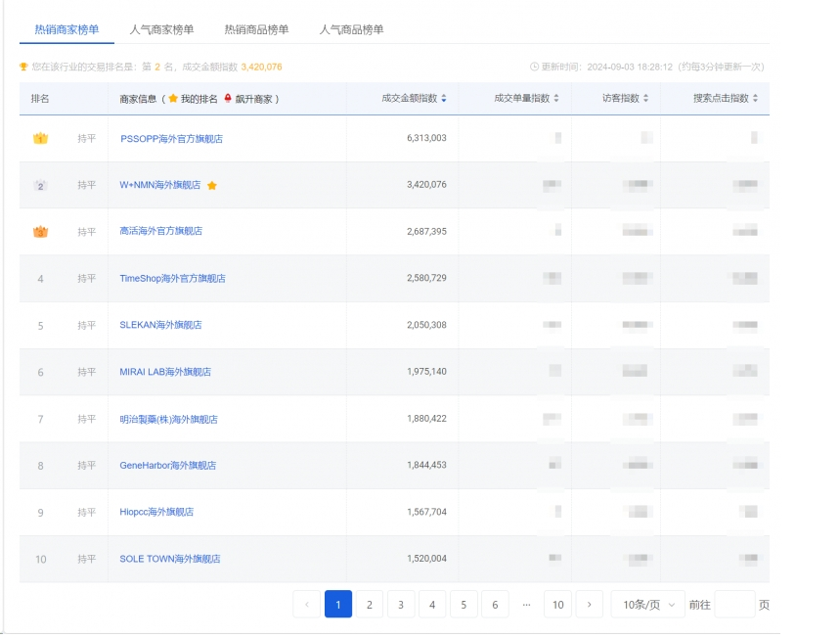Open W+NMN海外旗舰店 store link
This screenshot has width=840, height=638.
[x=160, y=185]
